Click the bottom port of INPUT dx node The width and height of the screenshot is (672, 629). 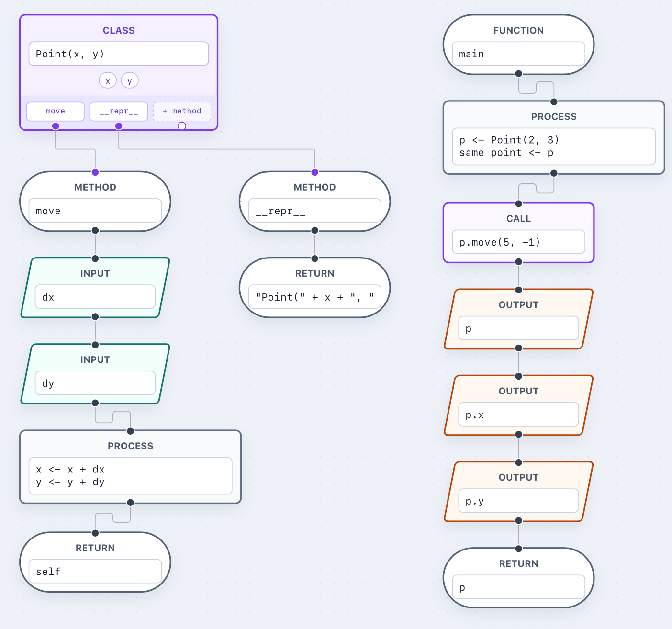tap(95, 317)
